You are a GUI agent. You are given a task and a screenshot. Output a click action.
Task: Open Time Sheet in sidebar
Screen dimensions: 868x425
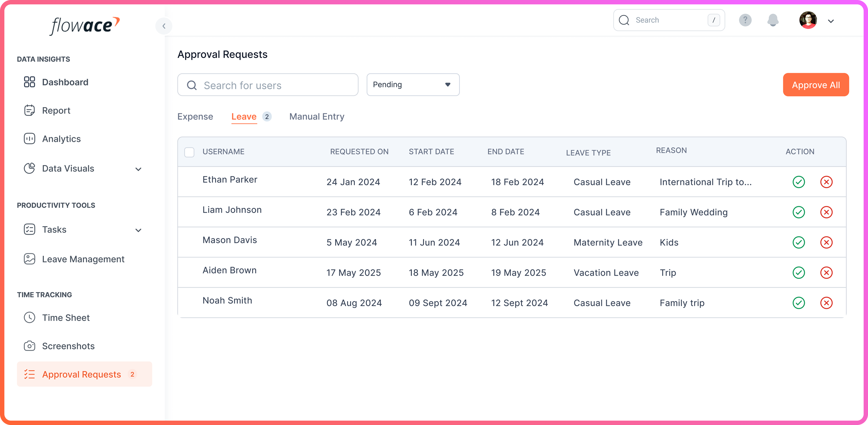(66, 318)
